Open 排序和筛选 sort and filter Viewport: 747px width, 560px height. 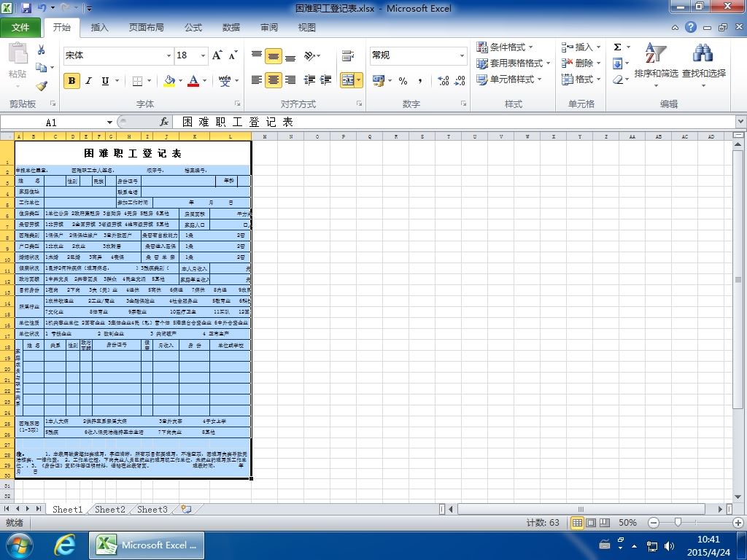coord(656,64)
